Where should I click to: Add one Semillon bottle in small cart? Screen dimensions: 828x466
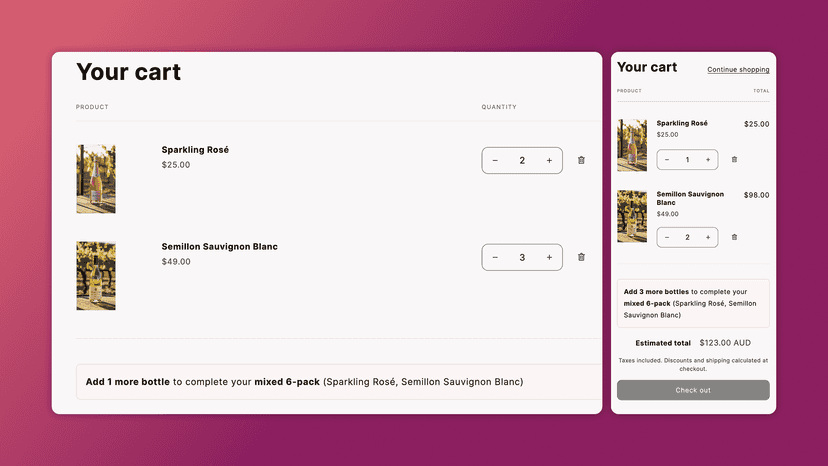[708, 238]
